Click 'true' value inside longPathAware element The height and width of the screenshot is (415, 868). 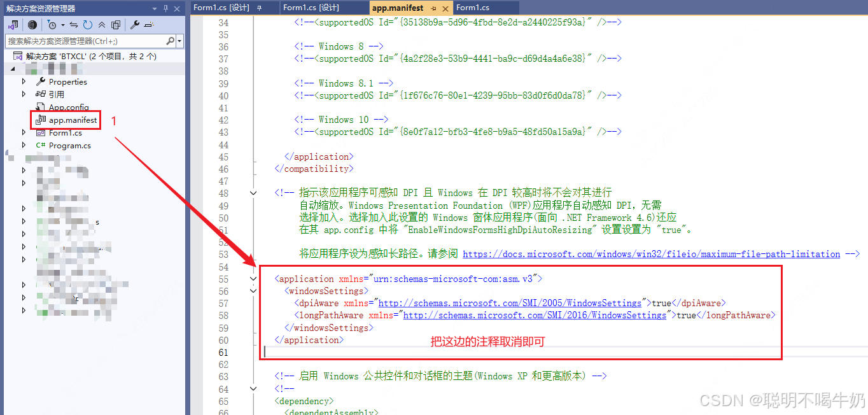tap(686, 315)
